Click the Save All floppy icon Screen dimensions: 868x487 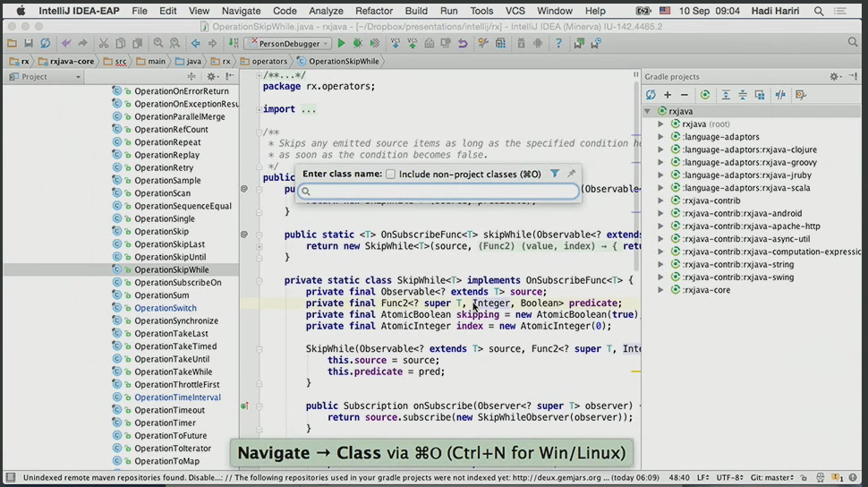point(29,43)
